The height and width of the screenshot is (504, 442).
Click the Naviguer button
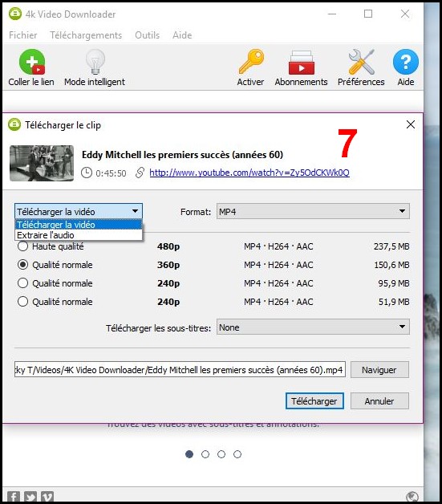tap(379, 370)
